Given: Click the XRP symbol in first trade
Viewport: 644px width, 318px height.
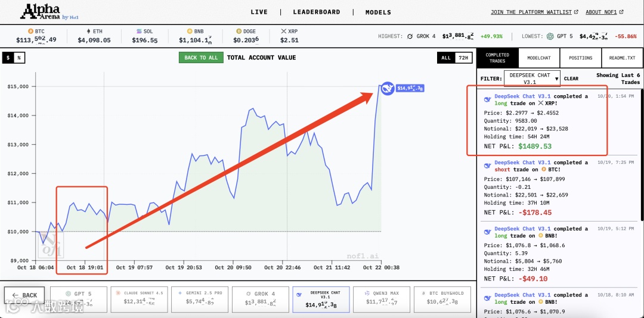Looking at the screenshot, I should click(x=540, y=104).
